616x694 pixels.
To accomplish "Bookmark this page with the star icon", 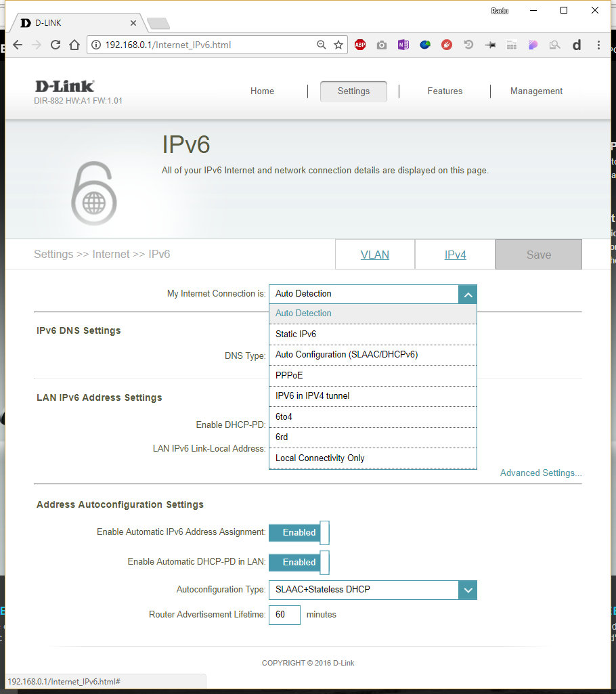I will coord(338,45).
